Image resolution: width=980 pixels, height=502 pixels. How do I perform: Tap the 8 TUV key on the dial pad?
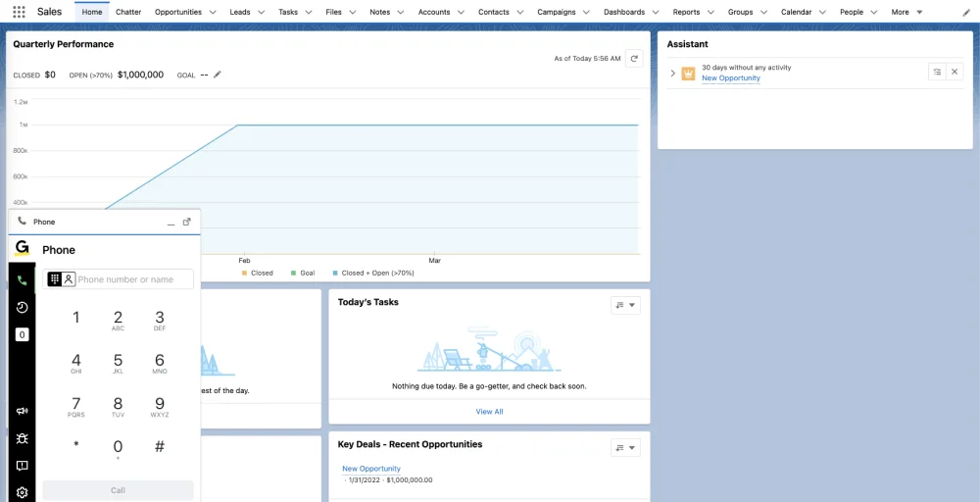[118, 407]
